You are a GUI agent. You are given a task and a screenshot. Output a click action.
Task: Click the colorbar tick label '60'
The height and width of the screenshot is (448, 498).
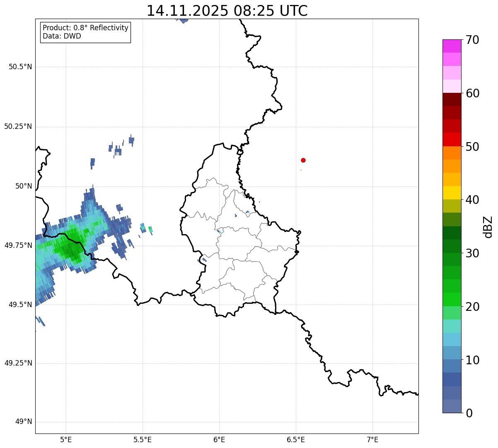click(x=472, y=93)
